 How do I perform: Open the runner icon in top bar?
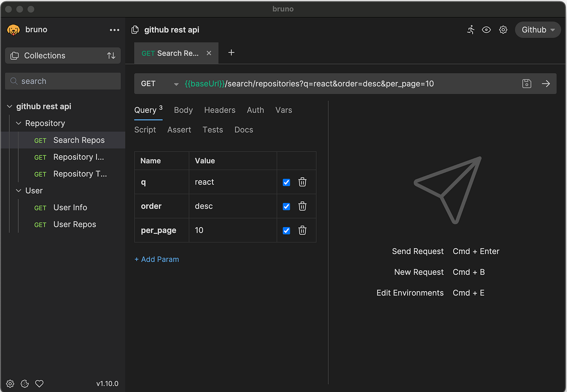point(471,30)
